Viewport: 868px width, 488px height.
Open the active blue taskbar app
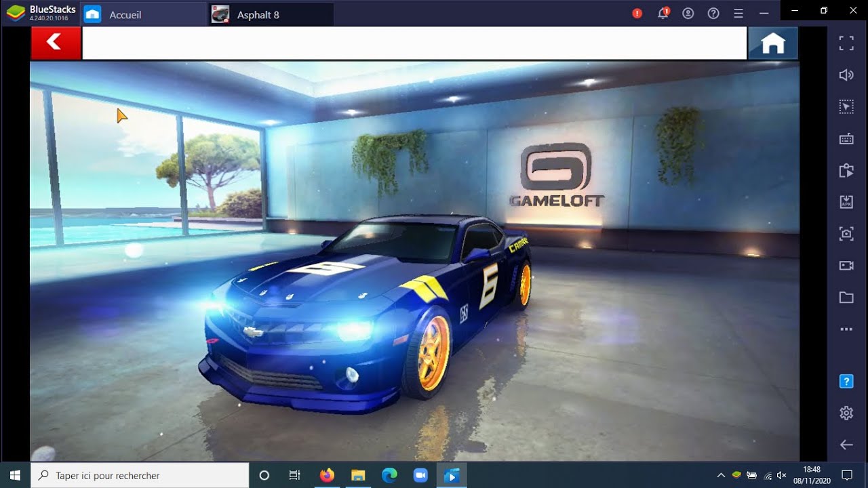(x=452, y=475)
